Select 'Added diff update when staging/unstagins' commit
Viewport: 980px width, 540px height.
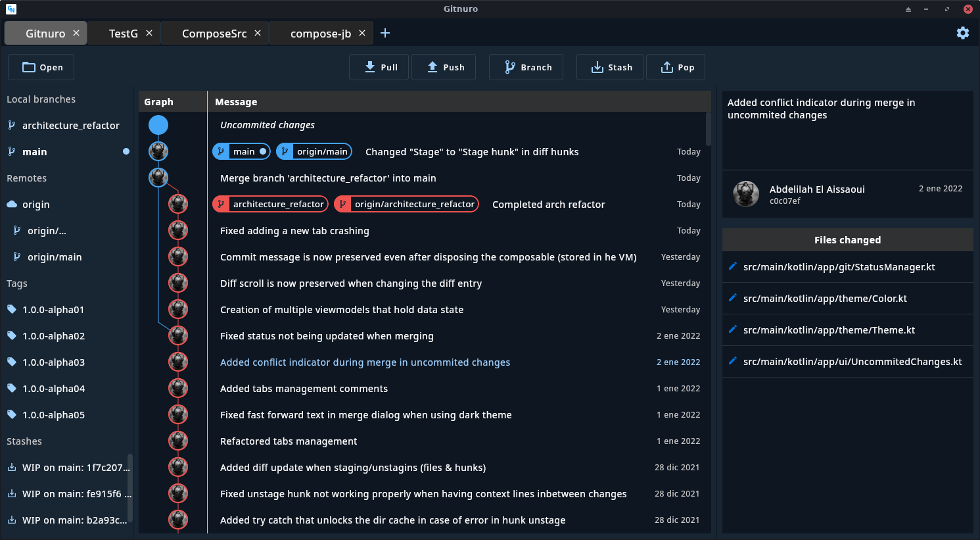tap(425, 468)
